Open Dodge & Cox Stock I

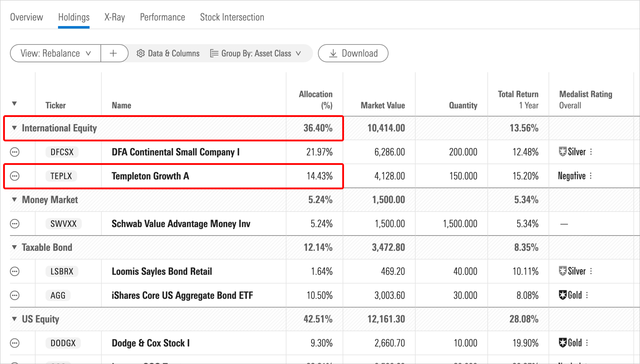tap(150, 343)
